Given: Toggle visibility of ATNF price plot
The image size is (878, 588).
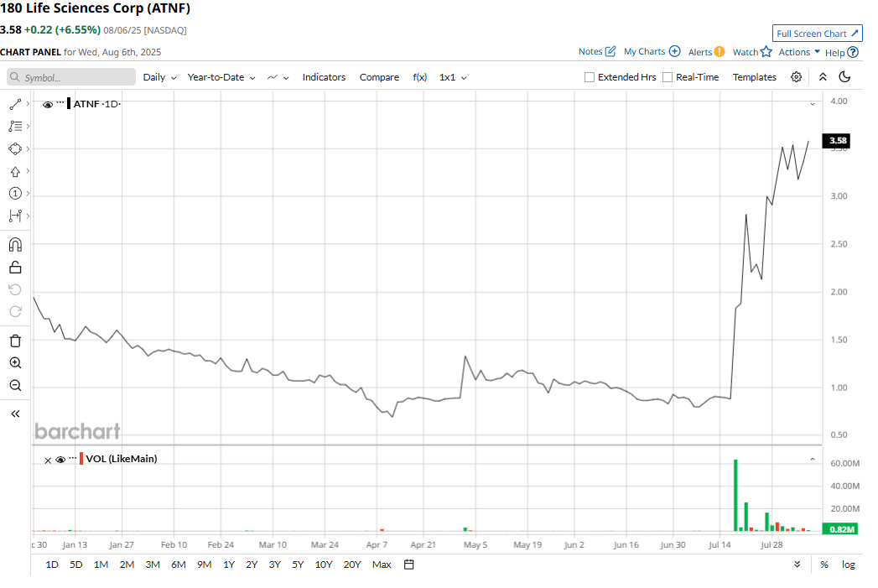Looking at the screenshot, I should pos(48,105).
